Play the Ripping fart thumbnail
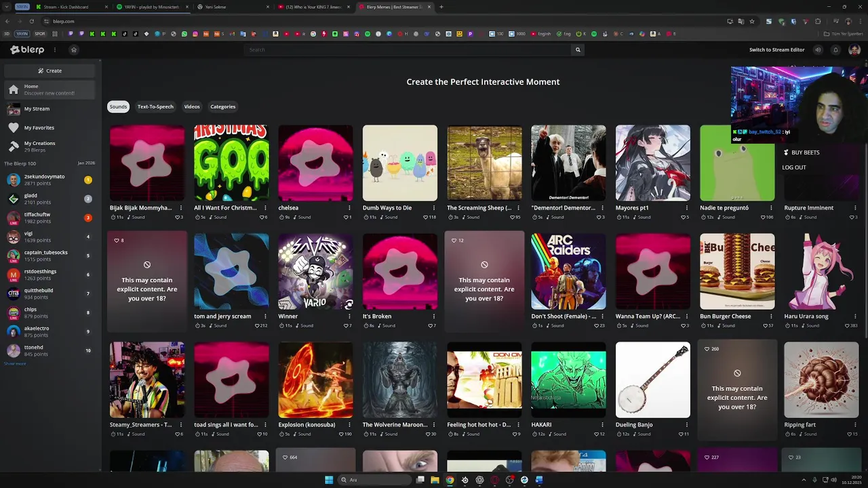The image size is (868, 488). pos(821,380)
